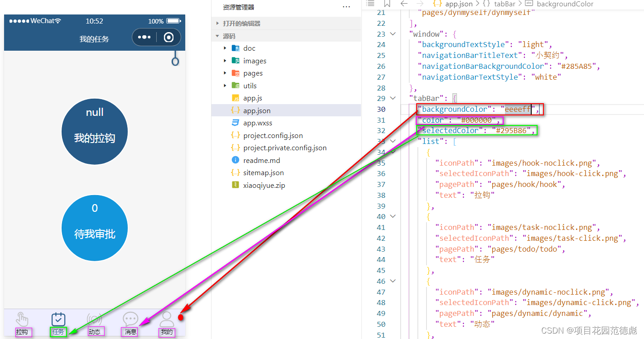Tap the floating hook anchor icon
The height and width of the screenshot is (339, 644).
[x=175, y=58]
